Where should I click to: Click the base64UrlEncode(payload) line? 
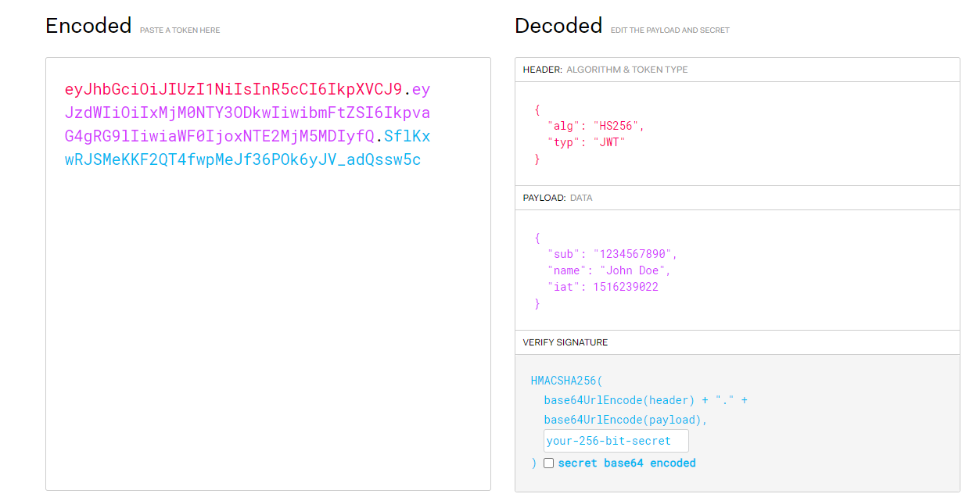[626, 420]
